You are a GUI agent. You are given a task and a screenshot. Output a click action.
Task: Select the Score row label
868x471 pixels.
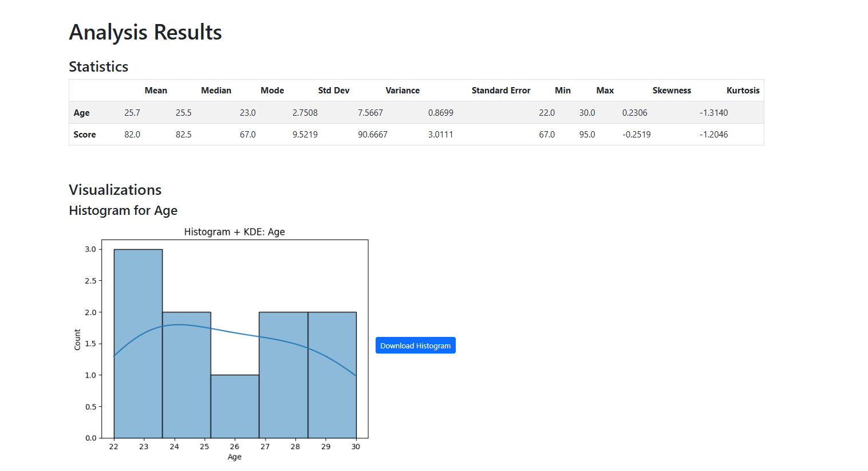click(x=84, y=134)
